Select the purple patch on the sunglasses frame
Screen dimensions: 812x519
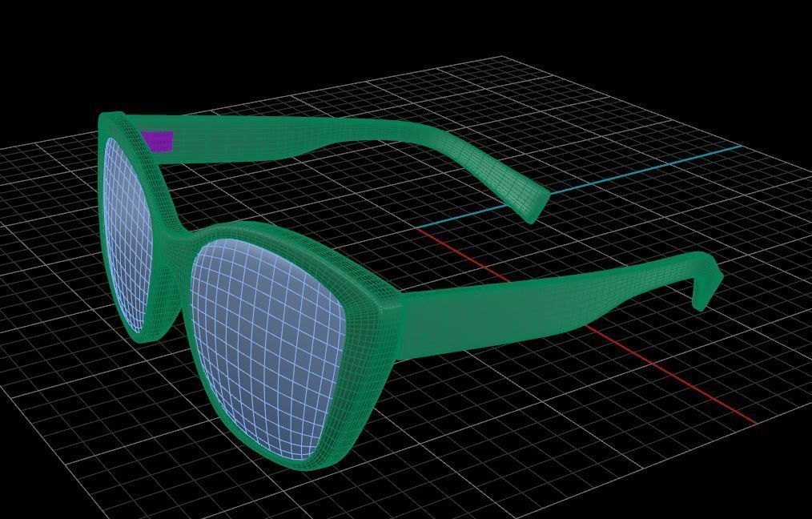pos(159,141)
